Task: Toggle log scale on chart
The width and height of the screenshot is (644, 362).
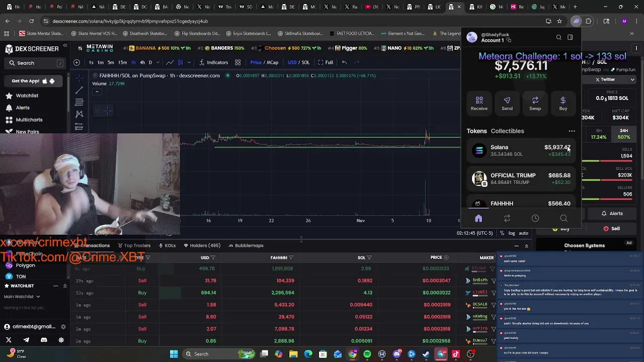Action: pyautogui.click(x=512, y=233)
